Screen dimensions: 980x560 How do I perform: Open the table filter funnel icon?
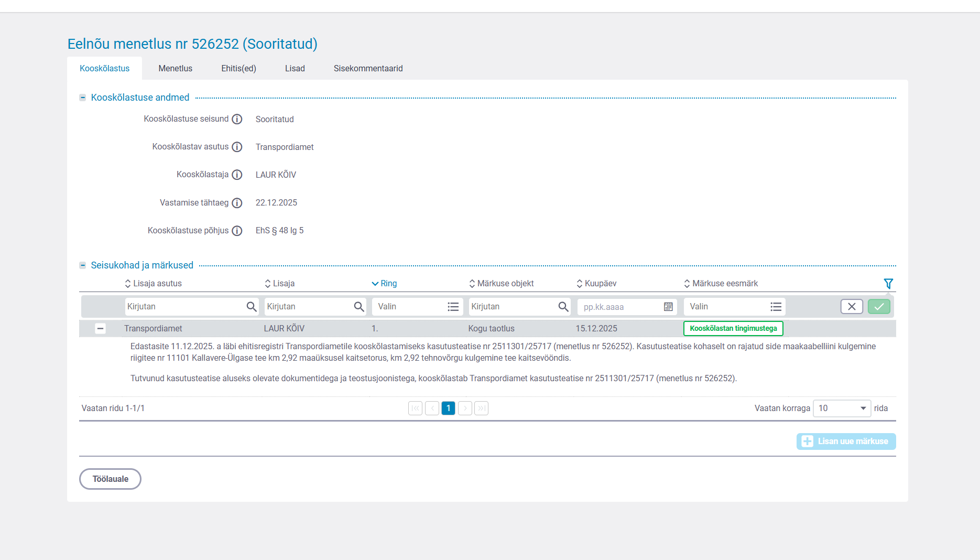point(888,284)
